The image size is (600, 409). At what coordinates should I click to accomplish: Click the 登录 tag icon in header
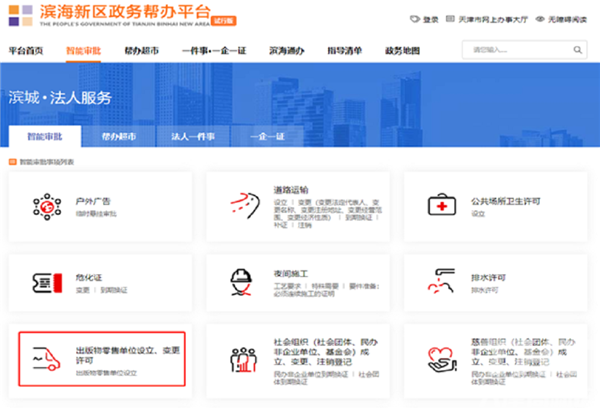tap(414, 19)
